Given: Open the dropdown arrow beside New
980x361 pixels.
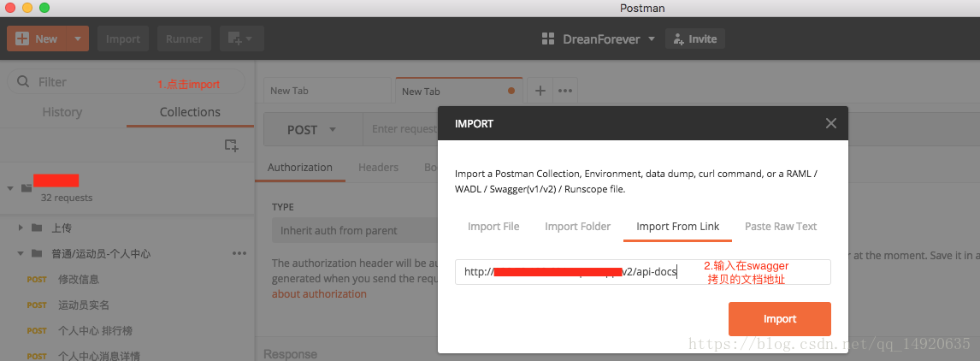Looking at the screenshot, I should (x=78, y=38).
